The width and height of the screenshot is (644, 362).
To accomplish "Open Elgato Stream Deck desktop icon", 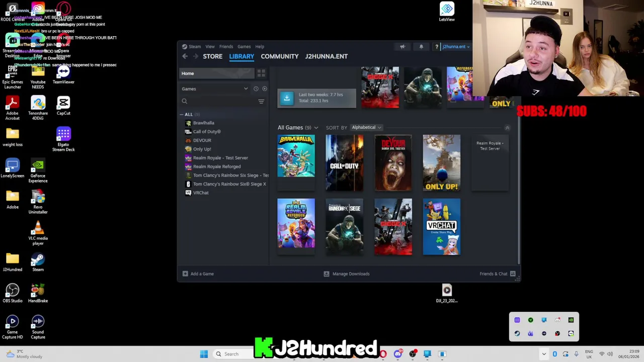I will [x=63, y=139].
